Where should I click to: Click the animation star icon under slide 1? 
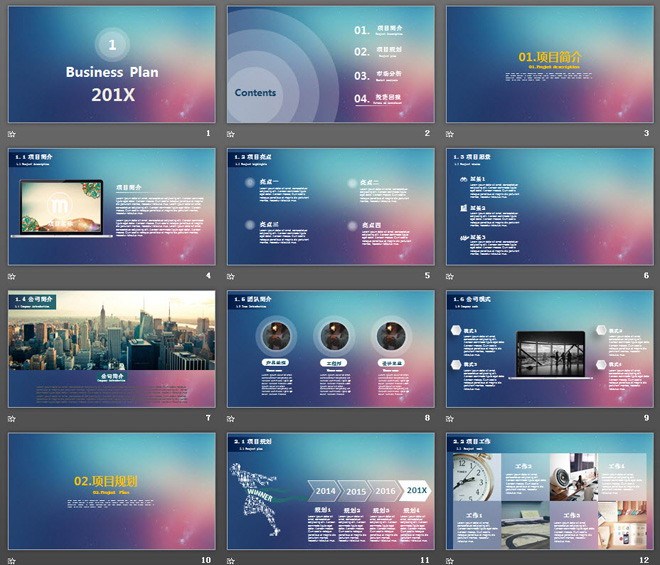pos(12,133)
